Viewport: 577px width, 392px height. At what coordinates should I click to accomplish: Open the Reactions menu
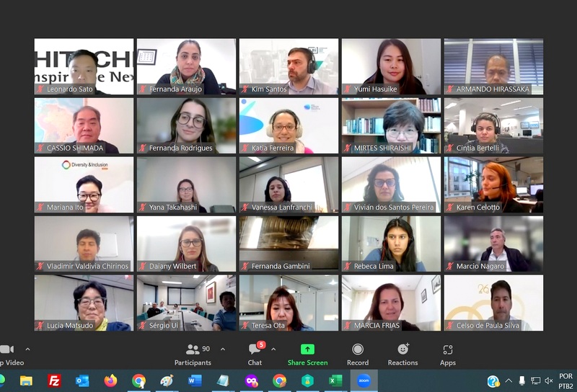point(402,354)
